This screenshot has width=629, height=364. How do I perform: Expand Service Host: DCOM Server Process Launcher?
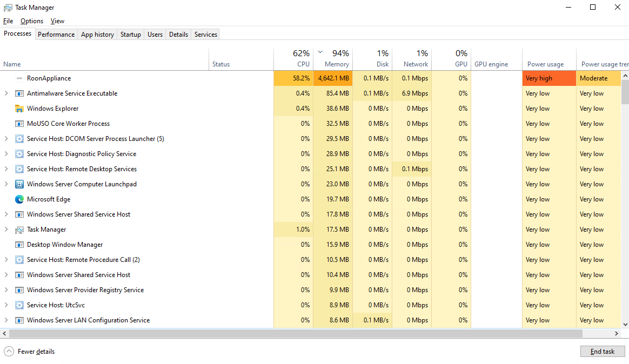[6, 139]
